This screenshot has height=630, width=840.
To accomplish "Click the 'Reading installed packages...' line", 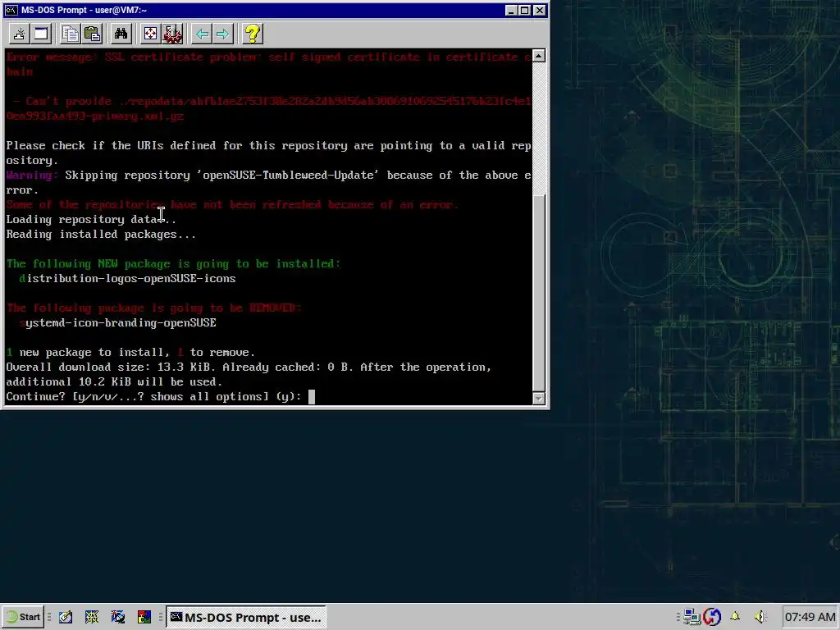I will 101,235.
